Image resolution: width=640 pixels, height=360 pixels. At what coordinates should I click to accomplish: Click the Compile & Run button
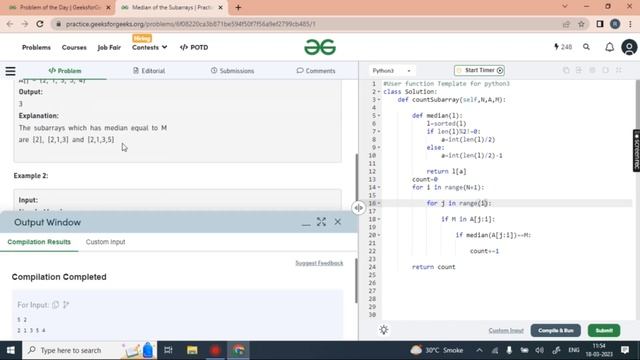click(556, 330)
